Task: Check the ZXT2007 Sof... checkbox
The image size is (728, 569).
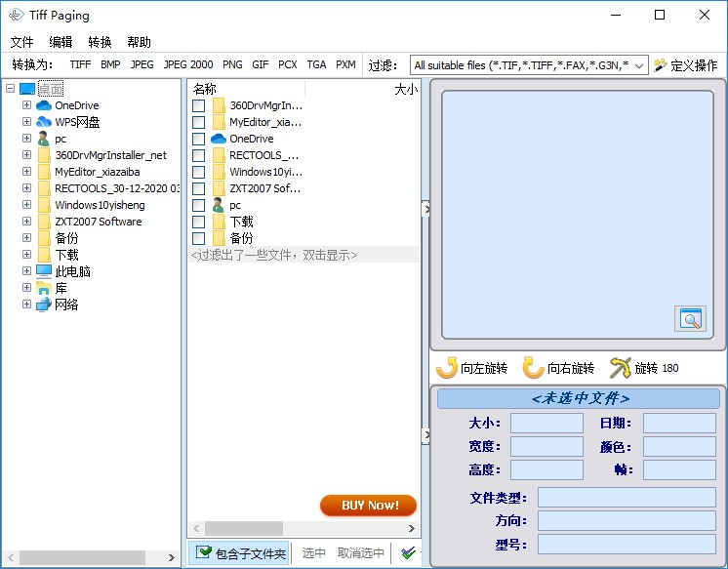Action: point(199,188)
